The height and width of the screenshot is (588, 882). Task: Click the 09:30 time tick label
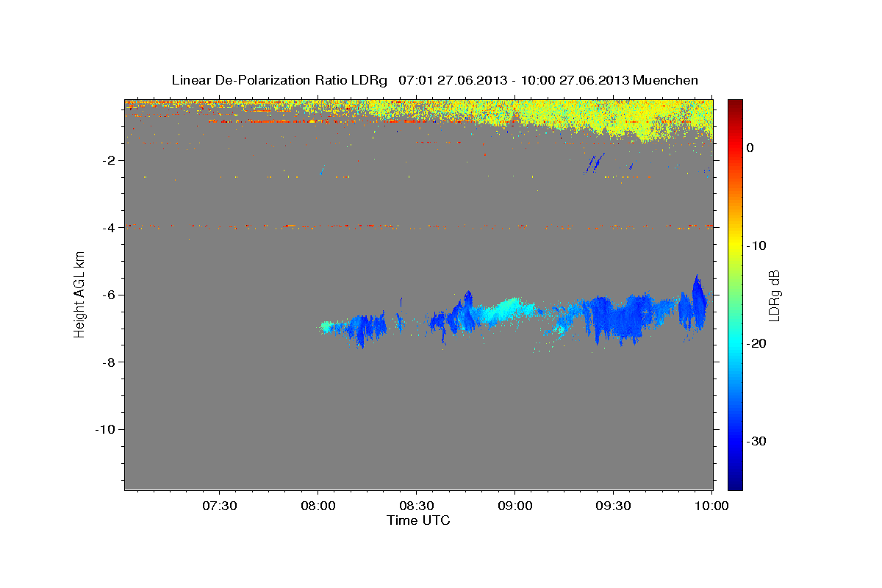click(x=613, y=506)
